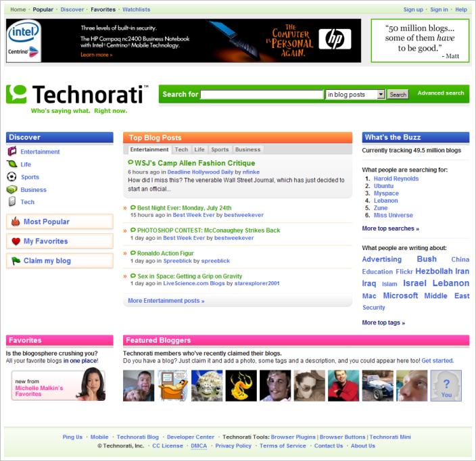Click Home in the top navigation
The height and width of the screenshot is (461, 476).
click(18, 9)
